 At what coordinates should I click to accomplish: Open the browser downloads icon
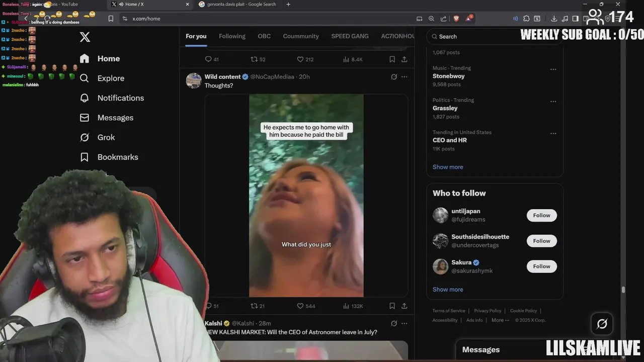(554, 19)
